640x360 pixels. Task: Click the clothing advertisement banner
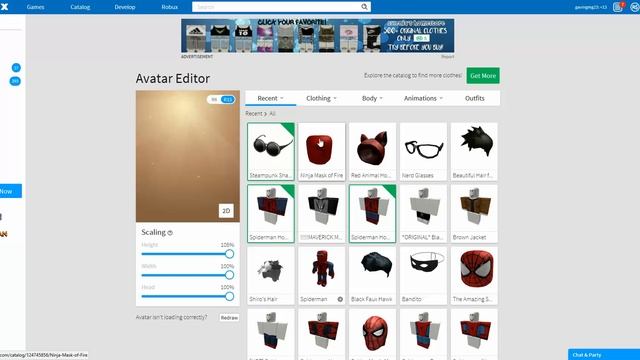tap(318, 36)
